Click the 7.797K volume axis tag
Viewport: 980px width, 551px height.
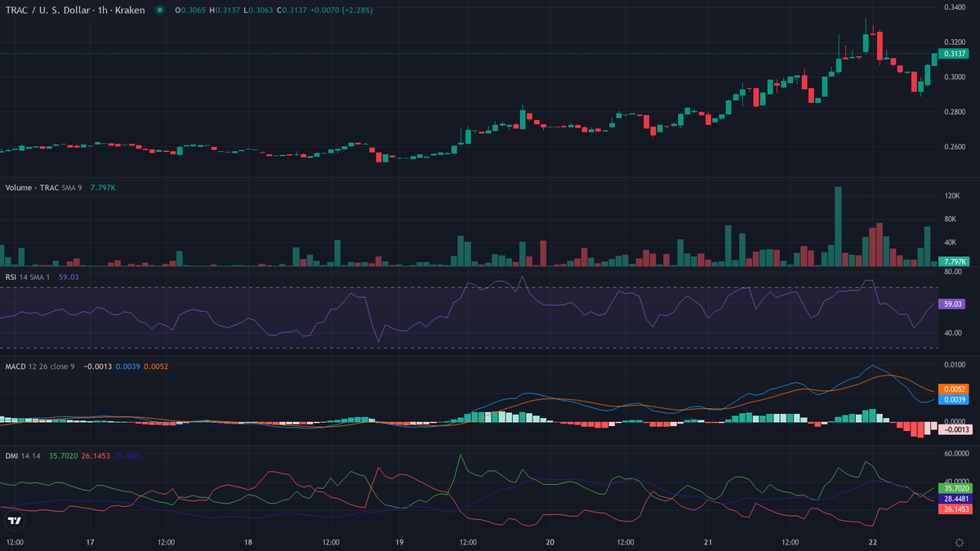pos(953,261)
